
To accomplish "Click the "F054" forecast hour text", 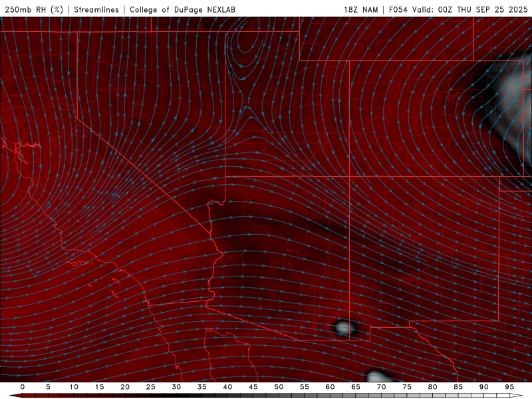I will click(x=398, y=9).
